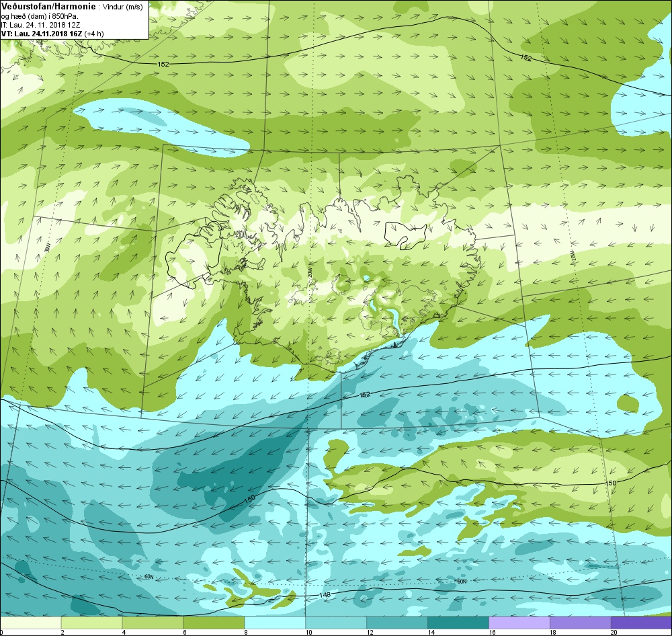Screen dimensions: 672x636
Task: Click the 18–20 m/s medium purple legend swatch
Action: tap(581, 623)
